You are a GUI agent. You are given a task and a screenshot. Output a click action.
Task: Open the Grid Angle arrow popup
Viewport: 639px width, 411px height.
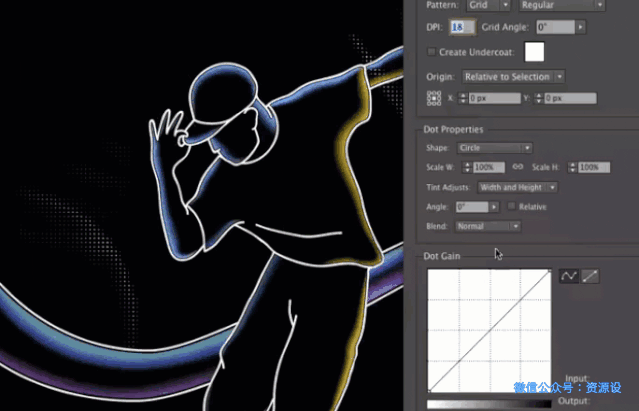[580, 27]
